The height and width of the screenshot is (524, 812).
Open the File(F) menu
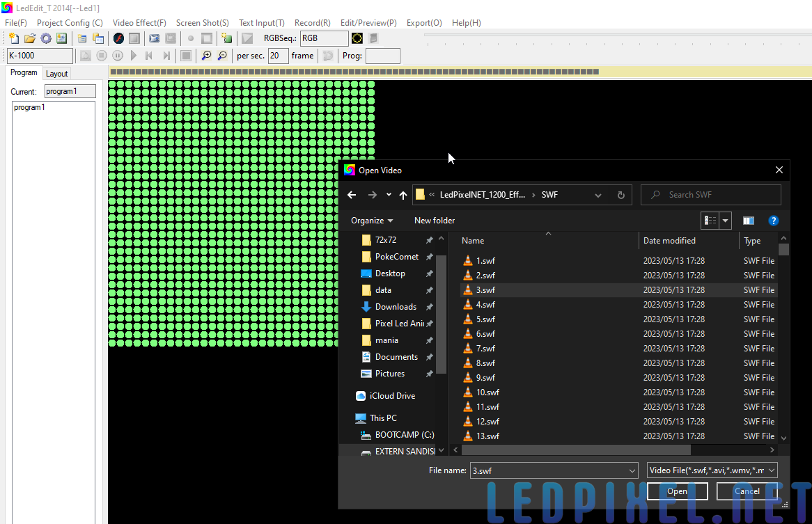[x=15, y=23]
